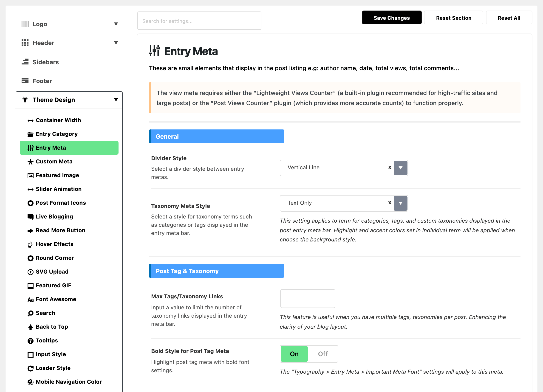Click the Read More Button arrow icon

[x=30, y=231]
